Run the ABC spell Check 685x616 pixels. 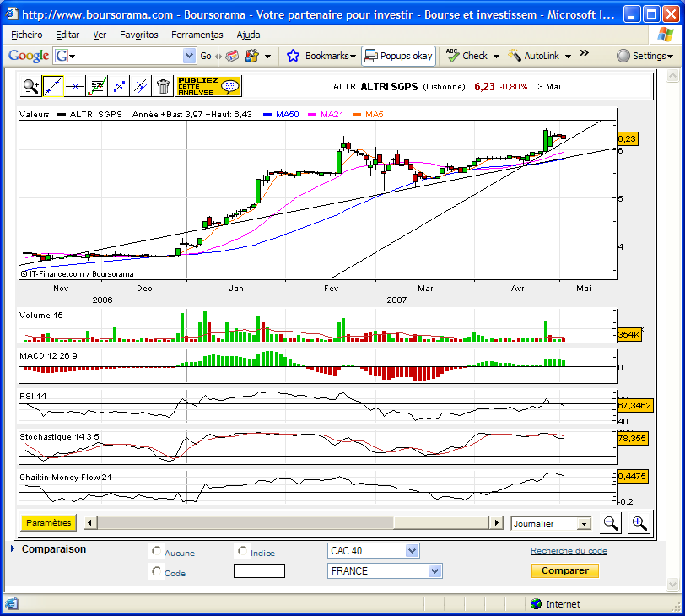(467, 56)
